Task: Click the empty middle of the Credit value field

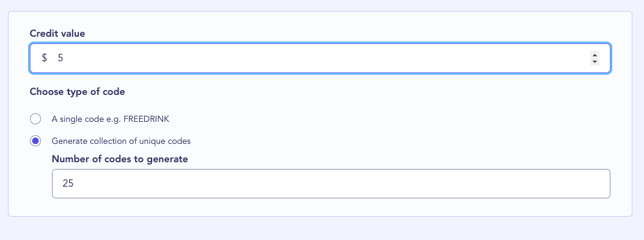Action: pyautogui.click(x=320, y=58)
